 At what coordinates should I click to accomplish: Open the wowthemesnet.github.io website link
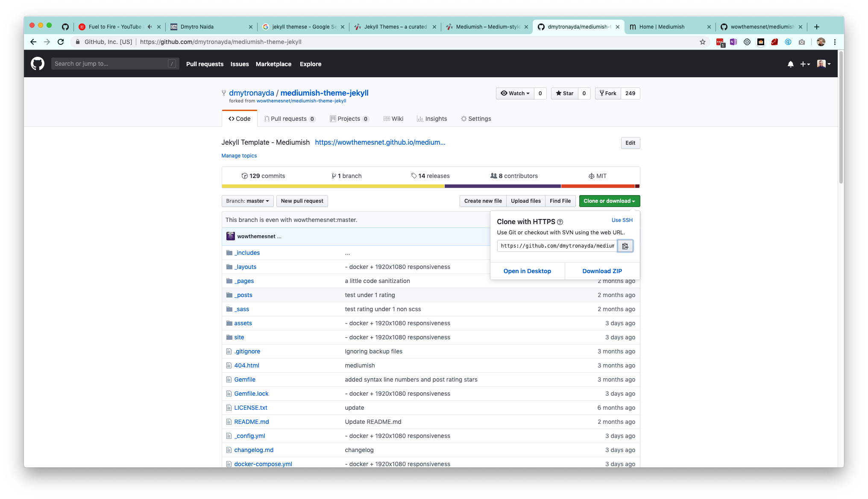[380, 142]
